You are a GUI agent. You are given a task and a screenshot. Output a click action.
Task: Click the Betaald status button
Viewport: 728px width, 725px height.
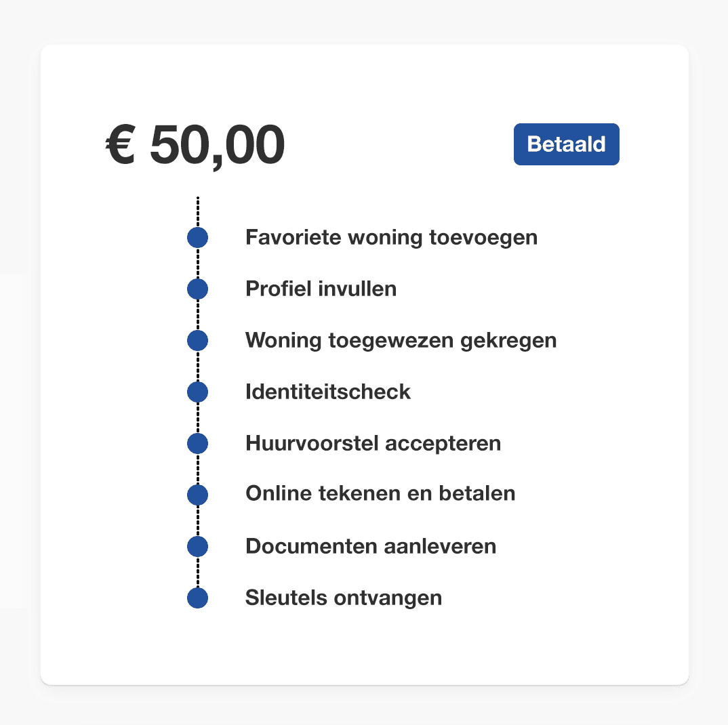566,144
